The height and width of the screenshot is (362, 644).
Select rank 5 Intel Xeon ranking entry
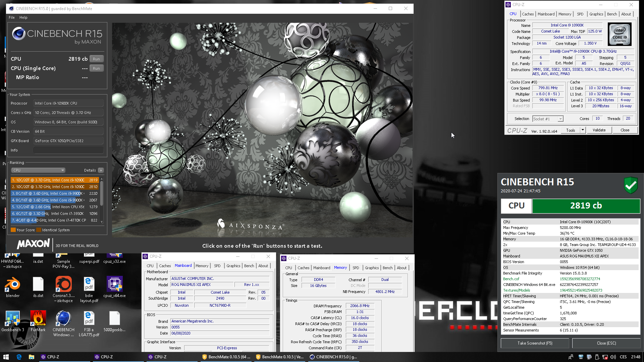pyautogui.click(x=55, y=207)
